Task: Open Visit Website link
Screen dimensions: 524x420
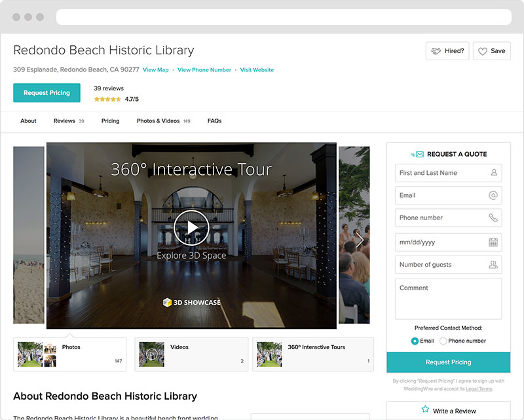Action: coord(257,70)
